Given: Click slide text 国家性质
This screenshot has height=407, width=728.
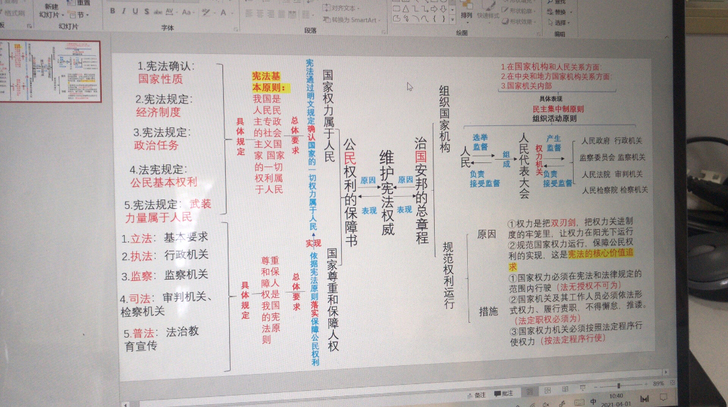Looking at the screenshot, I should pos(161,79).
